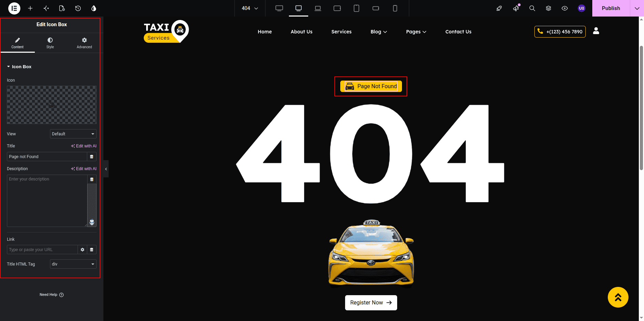Click the Title input containing Page not Found

pos(47,157)
